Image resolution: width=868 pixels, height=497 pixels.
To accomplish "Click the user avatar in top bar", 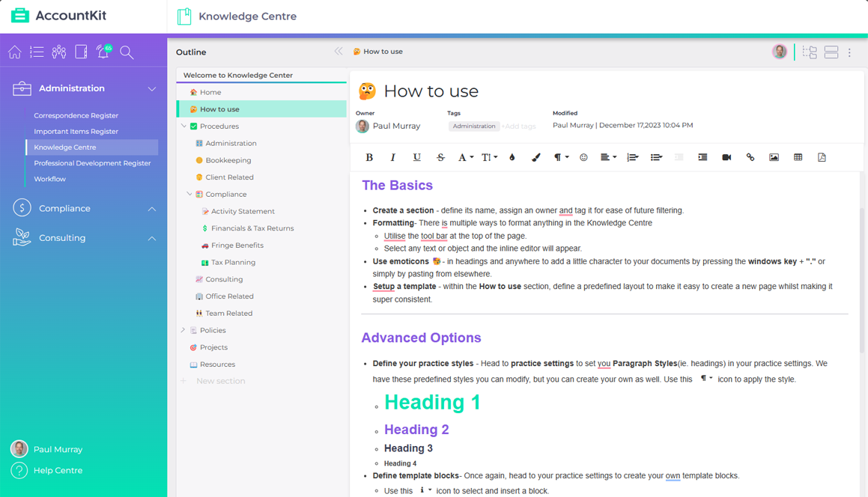I will (780, 52).
